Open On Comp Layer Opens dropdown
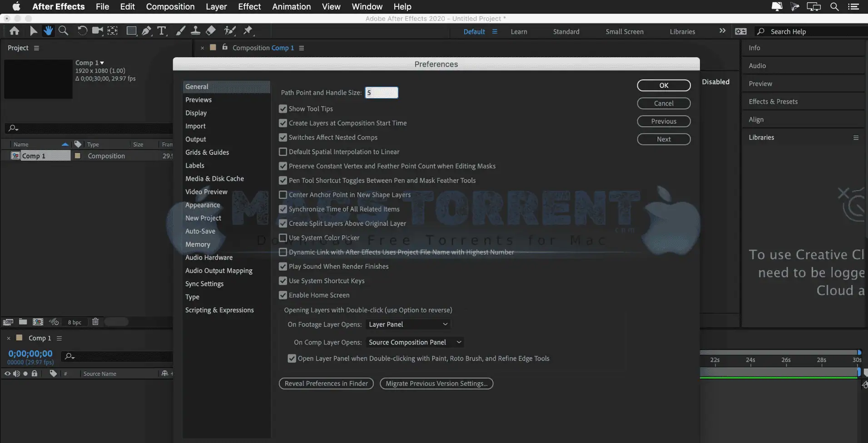The image size is (868, 443). click(415, 342)
